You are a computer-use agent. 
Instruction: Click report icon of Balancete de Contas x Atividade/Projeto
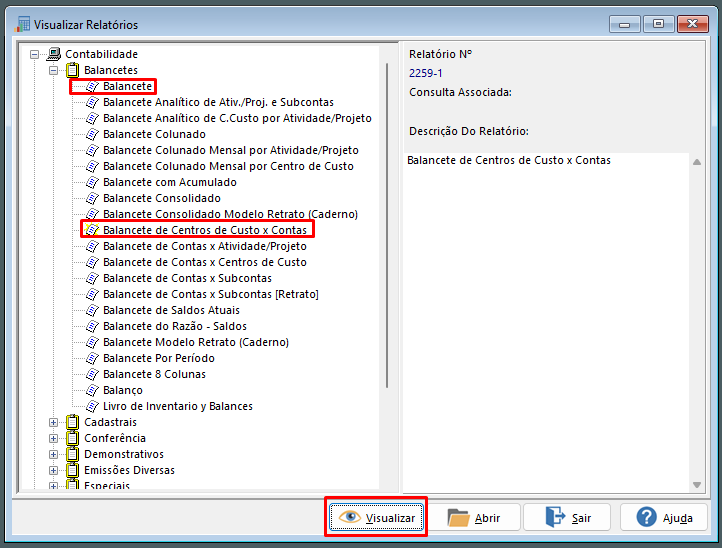tap(92, 246)
